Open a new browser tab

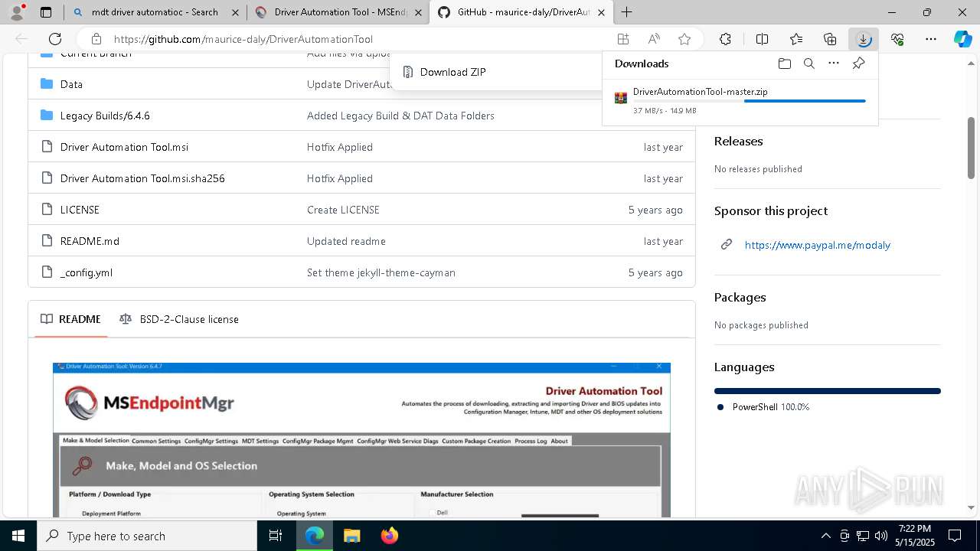pyautogui.click(x=626, y=12)
